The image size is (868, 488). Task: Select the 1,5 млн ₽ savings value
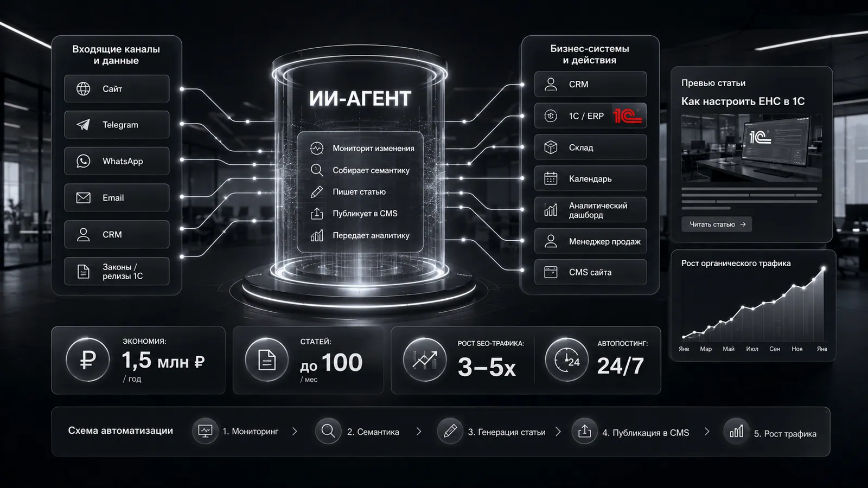[163, 361]
